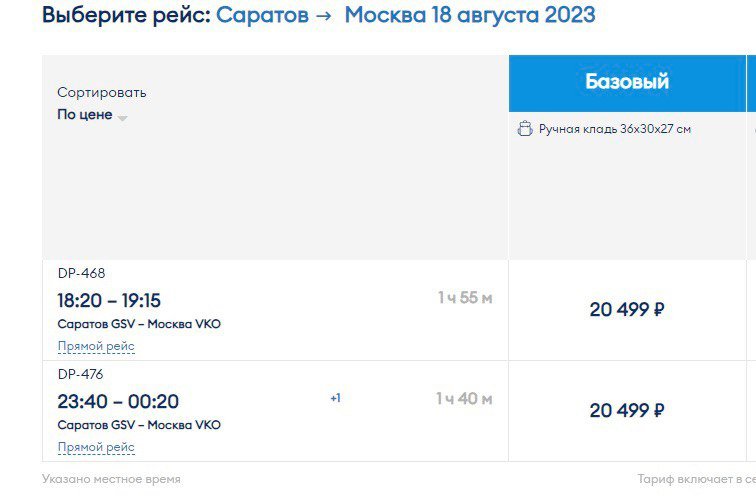Click the 1 ч 40 м duration

coord(464,399)
